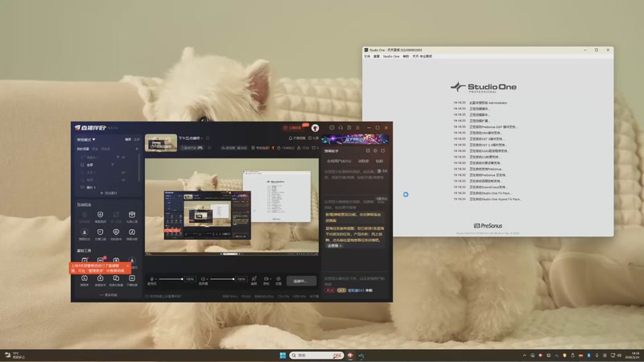Click the PreSonus logo in Studio One
644x362 pixels.
point(488,226)
